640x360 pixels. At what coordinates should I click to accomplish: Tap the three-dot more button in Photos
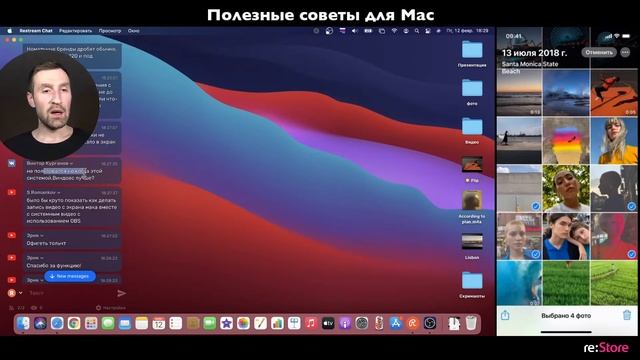[625, 52]
